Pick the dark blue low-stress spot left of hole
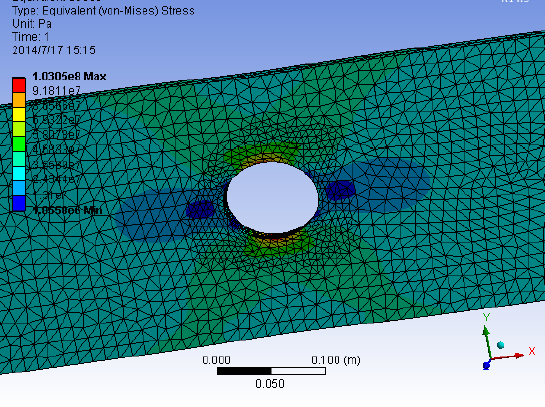545x407 pixels. [200, 210]
